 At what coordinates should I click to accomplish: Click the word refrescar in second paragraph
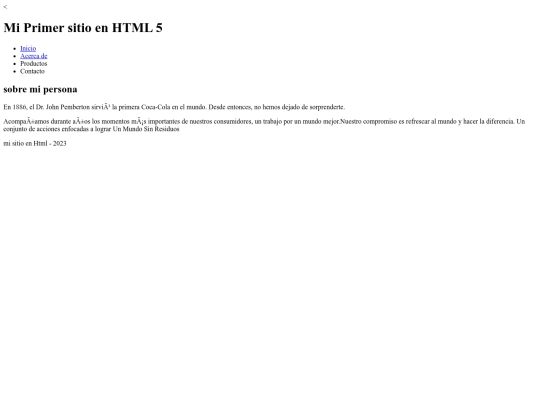click(417, 122)
